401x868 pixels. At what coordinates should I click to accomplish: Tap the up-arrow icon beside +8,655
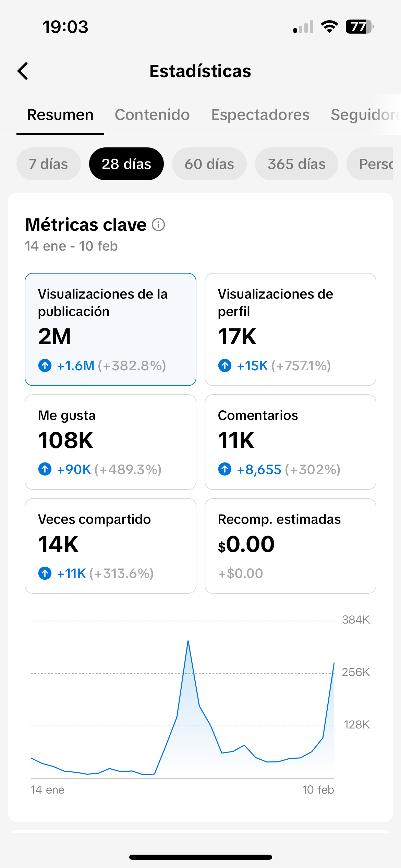[225, 469]
